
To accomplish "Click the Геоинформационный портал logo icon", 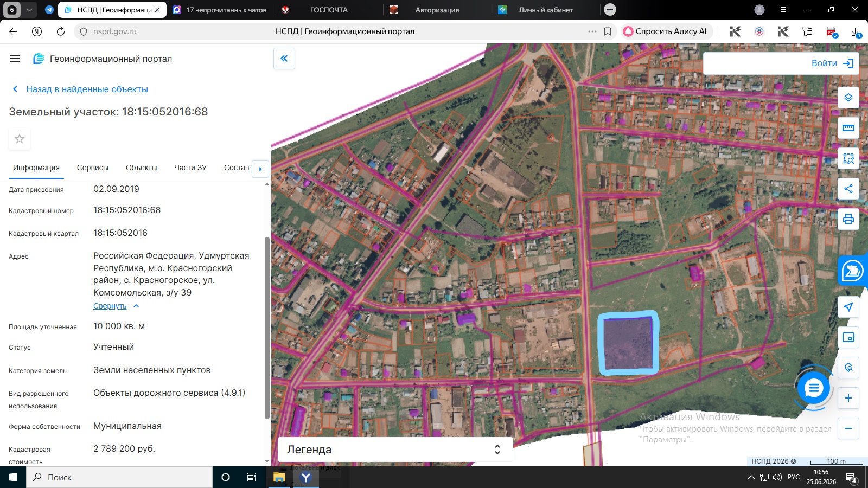I will pyautogui.click(x=39, y=59).
